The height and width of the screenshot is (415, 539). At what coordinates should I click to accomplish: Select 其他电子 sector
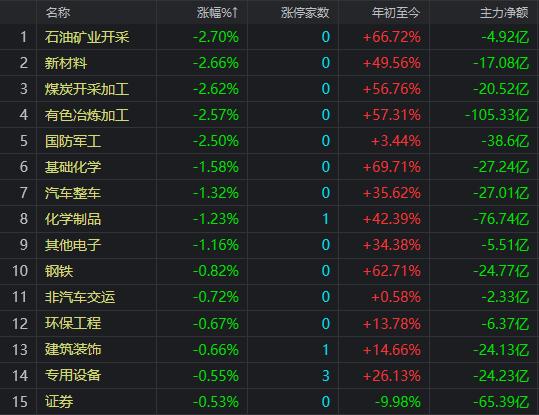point(73,245)
